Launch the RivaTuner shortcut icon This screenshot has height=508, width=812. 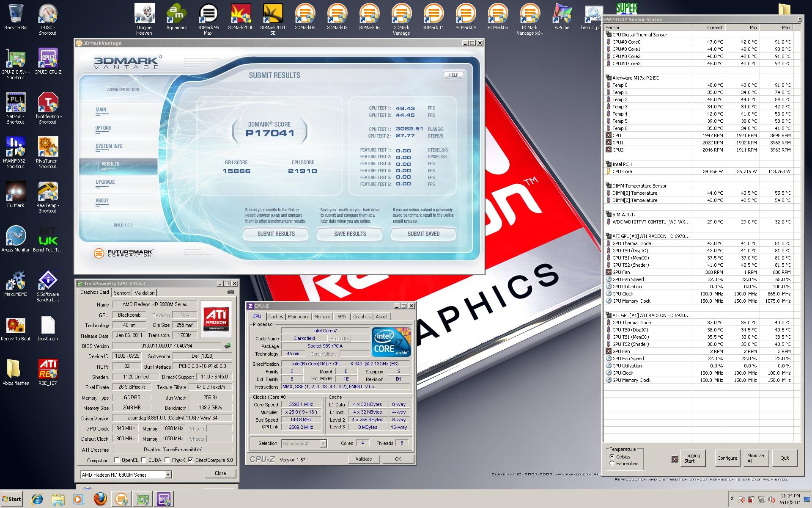tap(47, 153)
